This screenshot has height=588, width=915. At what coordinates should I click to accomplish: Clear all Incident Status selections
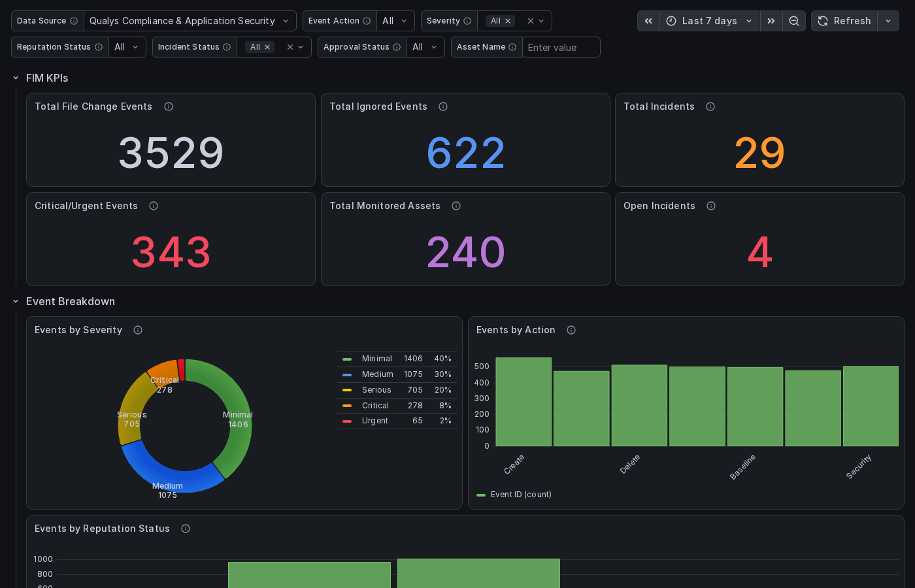(290, 47)
